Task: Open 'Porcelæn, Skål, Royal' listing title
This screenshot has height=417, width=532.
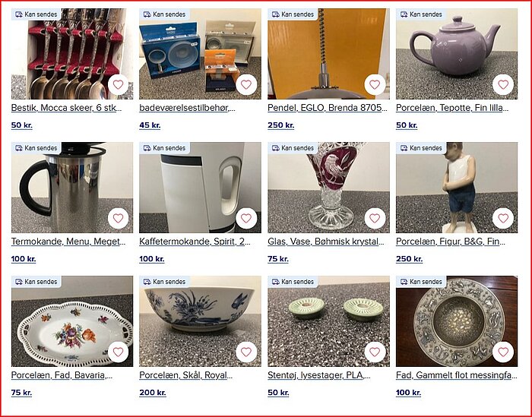Action: click(x=186, y=375)
